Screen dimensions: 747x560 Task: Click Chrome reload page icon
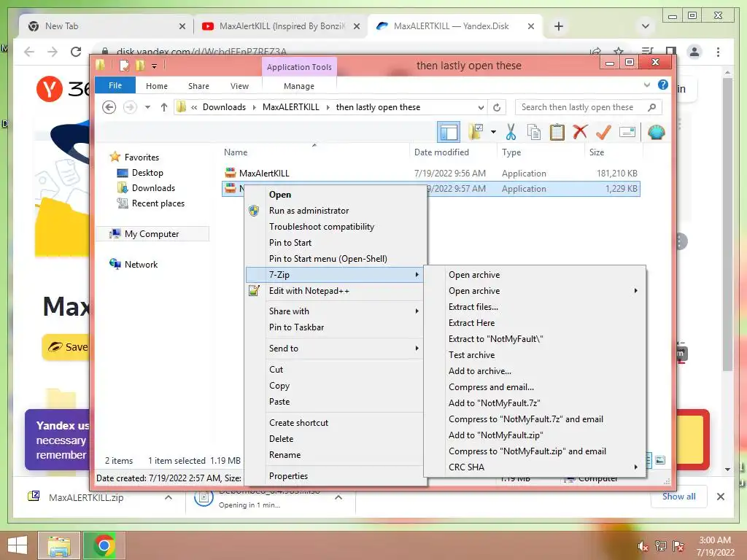pyautogui.click(x=76, y=52)
